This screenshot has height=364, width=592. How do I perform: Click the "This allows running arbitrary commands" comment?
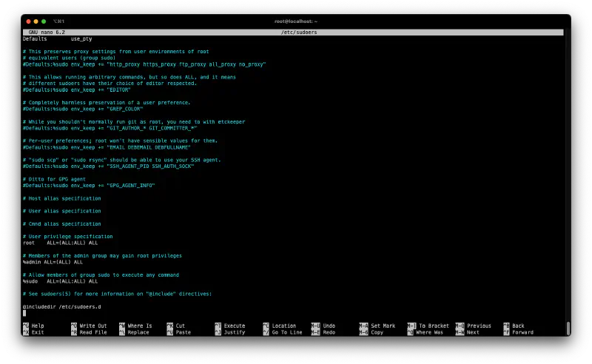(x=129, y=78)
